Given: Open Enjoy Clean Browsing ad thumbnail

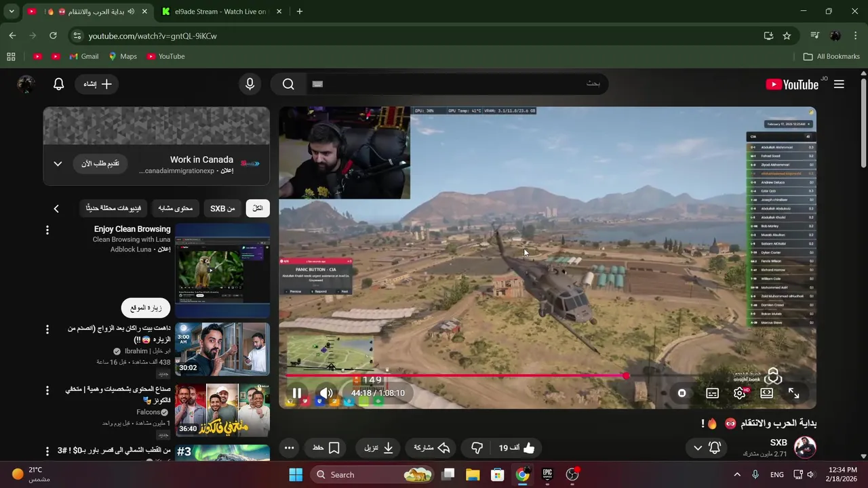Looking at the screenshot, I should (x=222, y=270).
